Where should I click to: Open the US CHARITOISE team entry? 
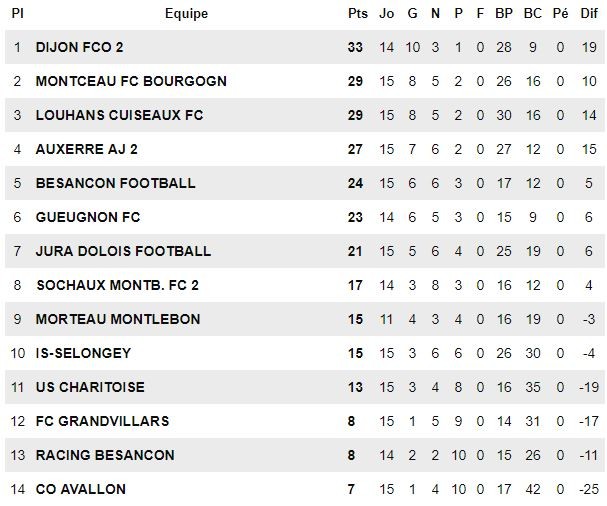click(x=90, y=387)
